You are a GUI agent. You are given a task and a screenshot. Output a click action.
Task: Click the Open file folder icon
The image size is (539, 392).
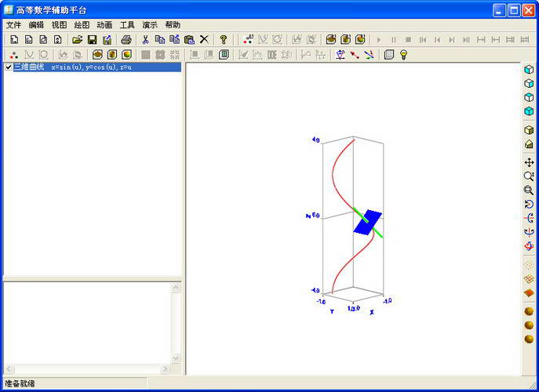(x=77, y=39)
